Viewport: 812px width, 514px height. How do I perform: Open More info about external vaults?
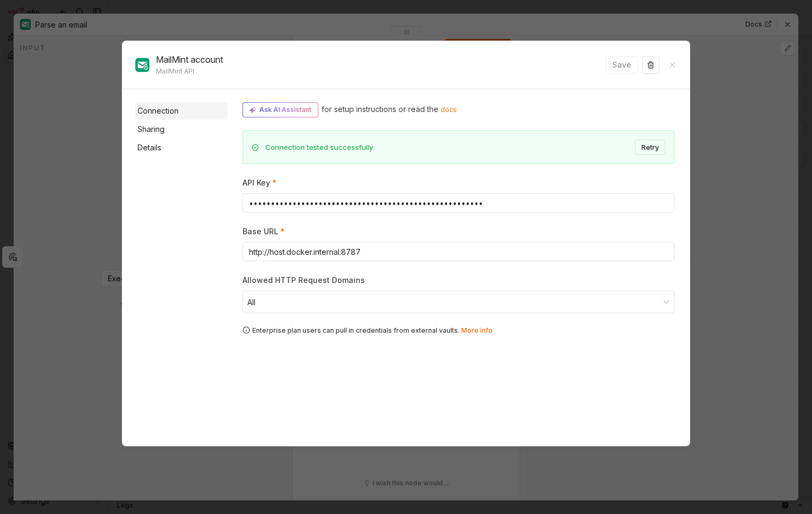pyautogui.click(x=477, y=331)
